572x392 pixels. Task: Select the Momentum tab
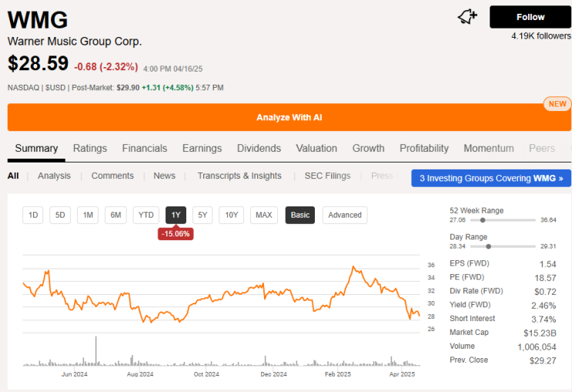point(488,149)
